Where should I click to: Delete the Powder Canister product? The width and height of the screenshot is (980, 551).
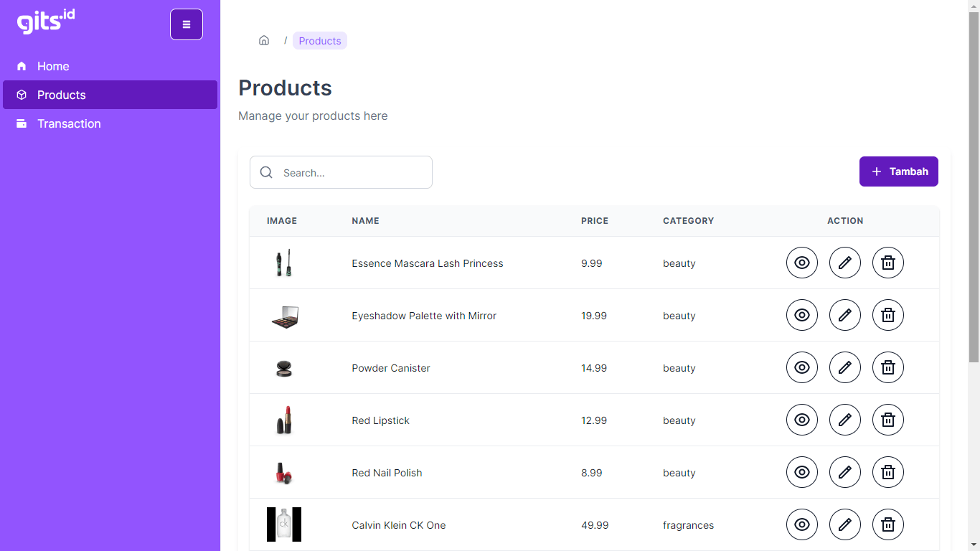click(888, 367)
